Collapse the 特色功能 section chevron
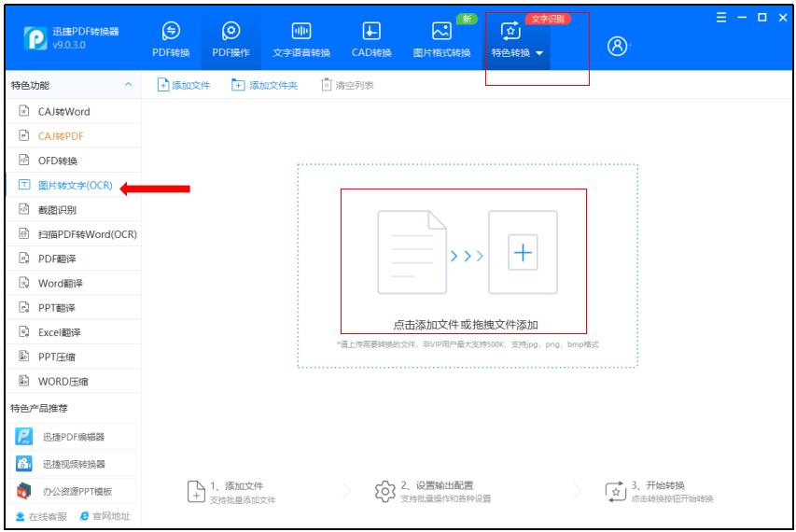796x532 pixels. coord(129,85)
